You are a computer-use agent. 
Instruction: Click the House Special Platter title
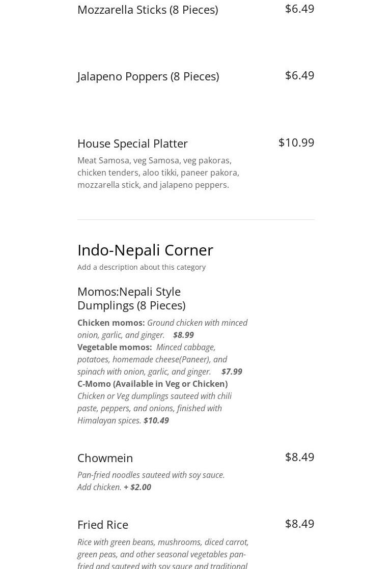132,144
